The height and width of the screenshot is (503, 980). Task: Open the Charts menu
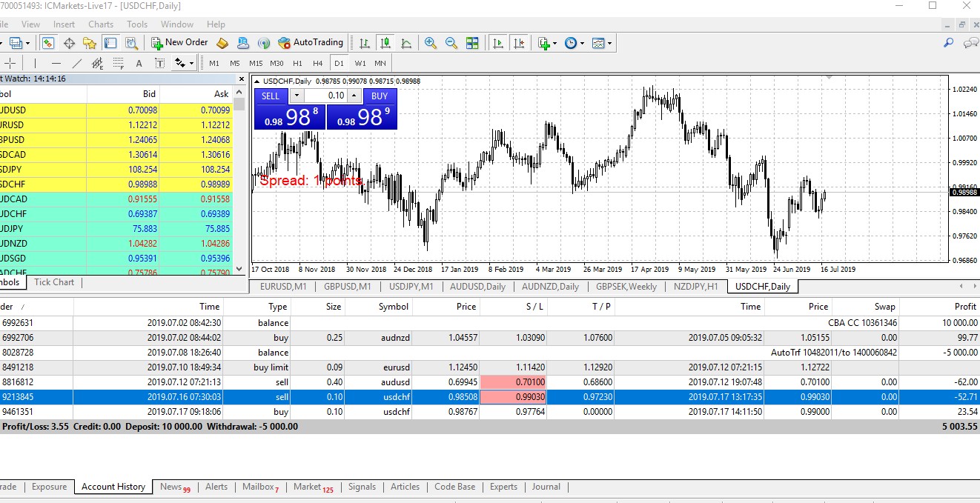tap(101, 24)
